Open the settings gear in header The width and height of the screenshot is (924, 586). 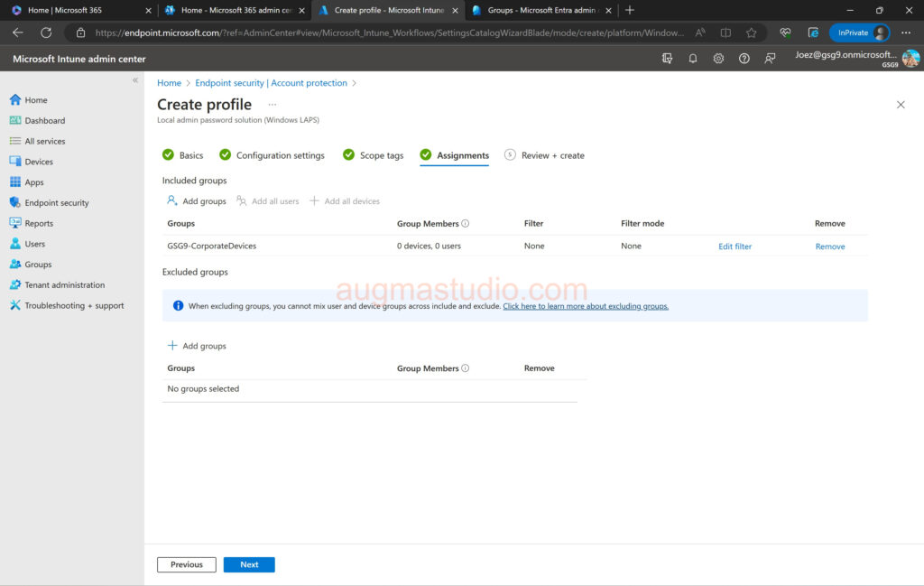tap(718, 59)
